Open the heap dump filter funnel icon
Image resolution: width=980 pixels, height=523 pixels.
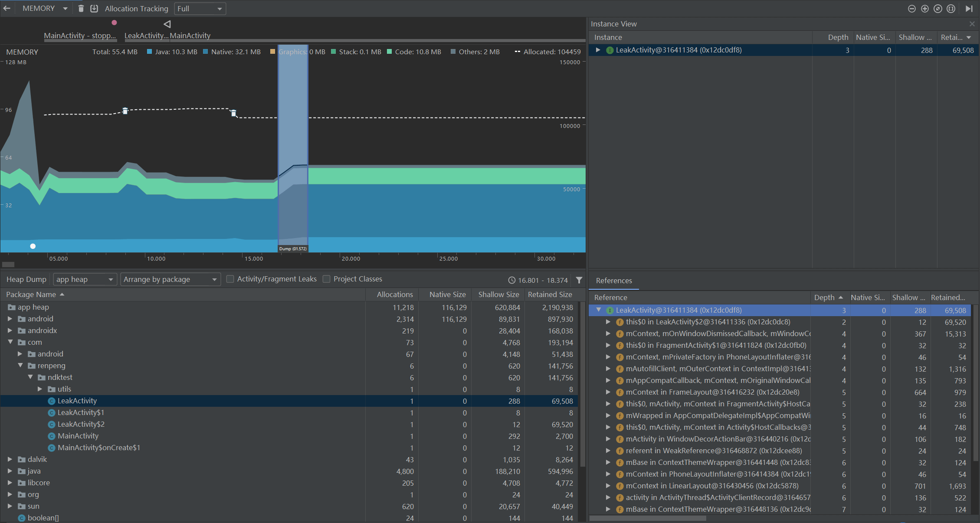[579, 280]
